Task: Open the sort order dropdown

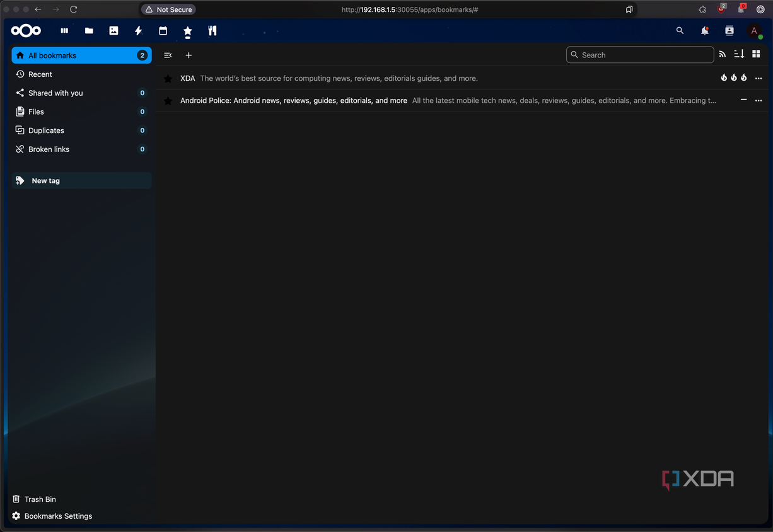Action: (739, 55)
